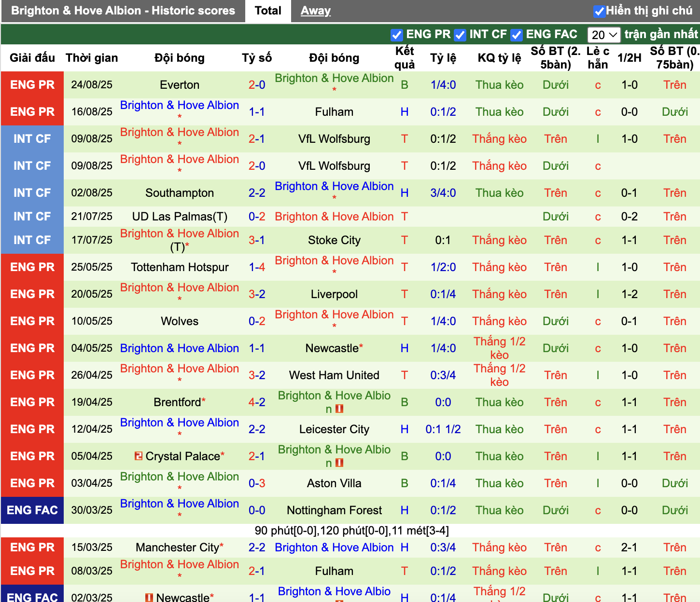Click the INT CF label for 02/08/25
Image resolution: width=700 pixels, height=602 pixels.
point(32,193)
